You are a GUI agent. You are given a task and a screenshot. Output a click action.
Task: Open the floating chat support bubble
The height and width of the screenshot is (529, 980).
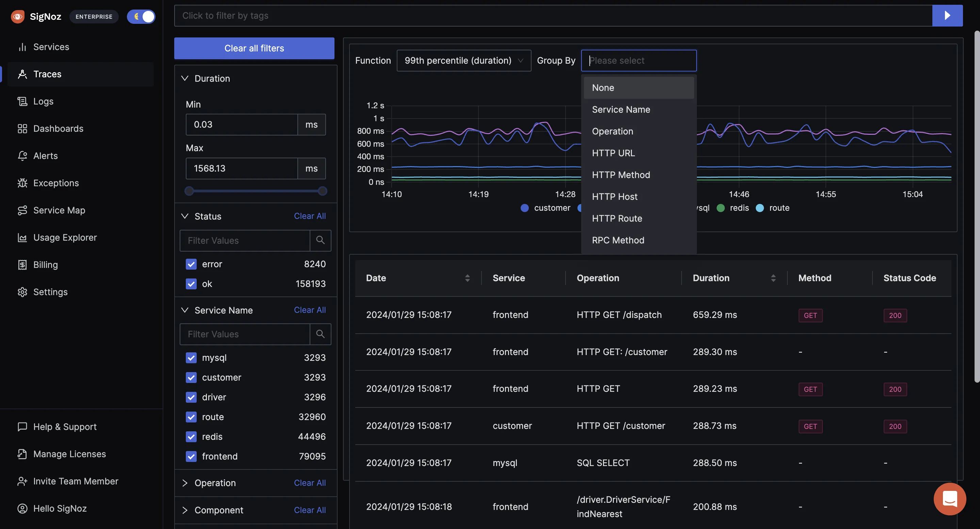coord(950,499)
